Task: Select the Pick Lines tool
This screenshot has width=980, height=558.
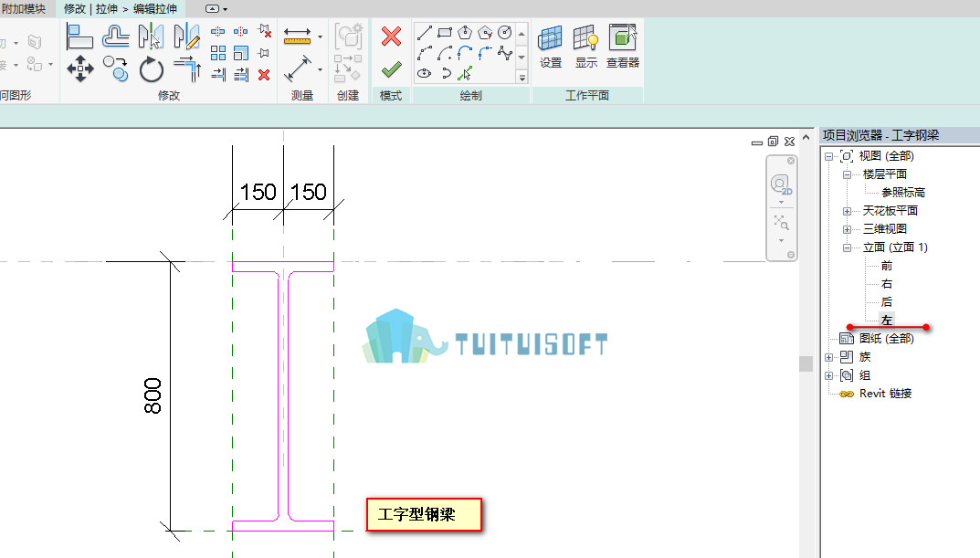Action: click(465, 74)
